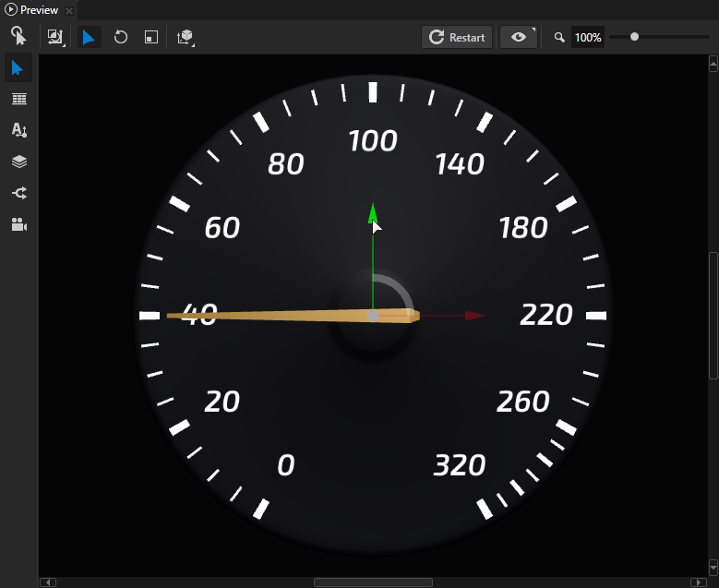
Task: Close the Preview tab
Action: pyautogui.click(x=69, y=11)
